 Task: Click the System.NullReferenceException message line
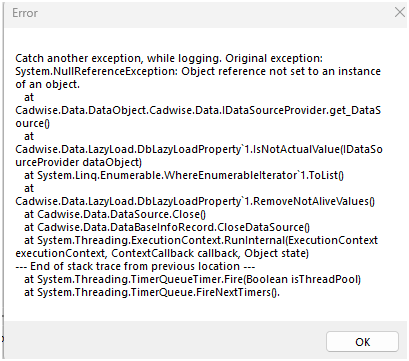[198, 71]
